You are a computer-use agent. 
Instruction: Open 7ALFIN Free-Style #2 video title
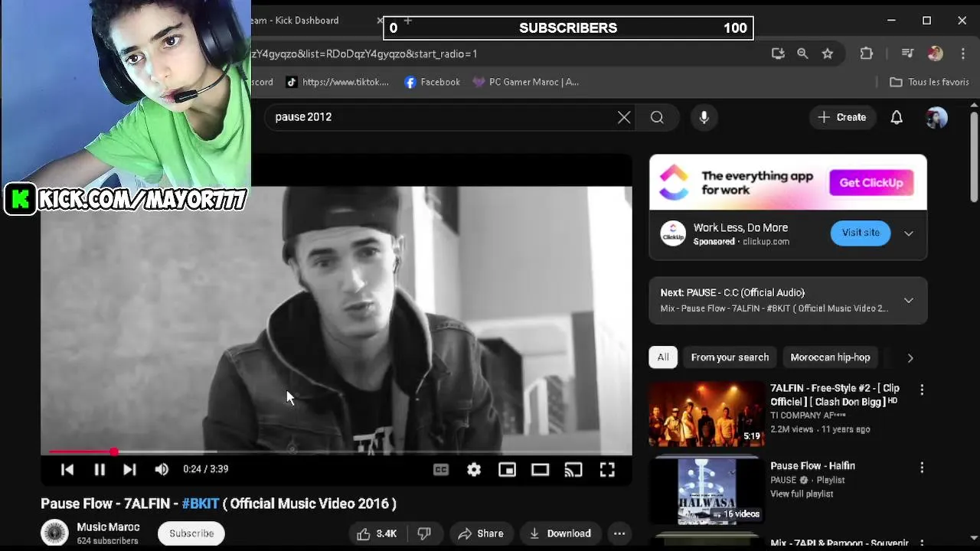[835, 395]
